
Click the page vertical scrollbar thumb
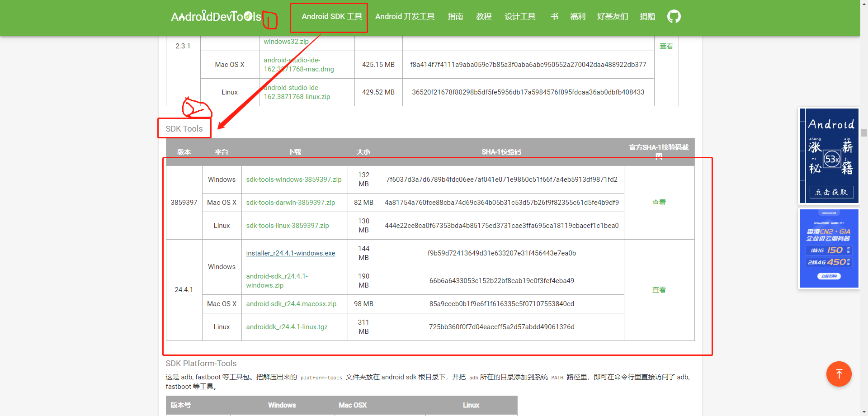tap(864, 132)
